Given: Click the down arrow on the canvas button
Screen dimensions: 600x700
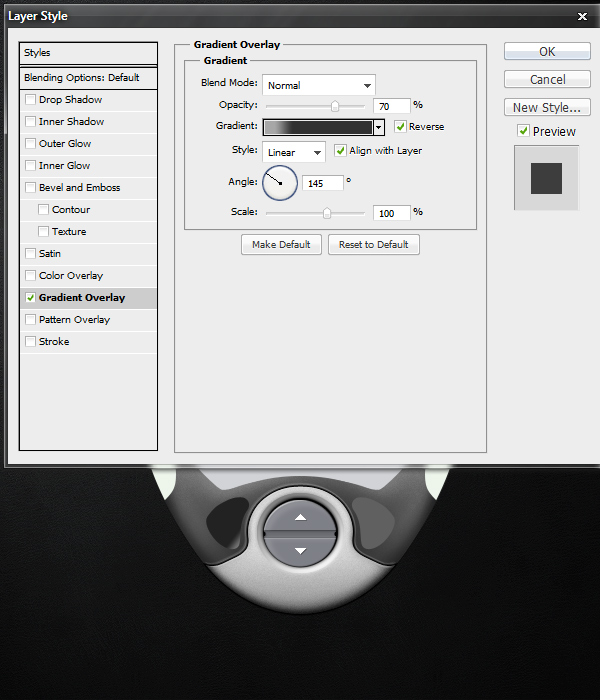Looking at the screenshot, I should tap(300, 551).
